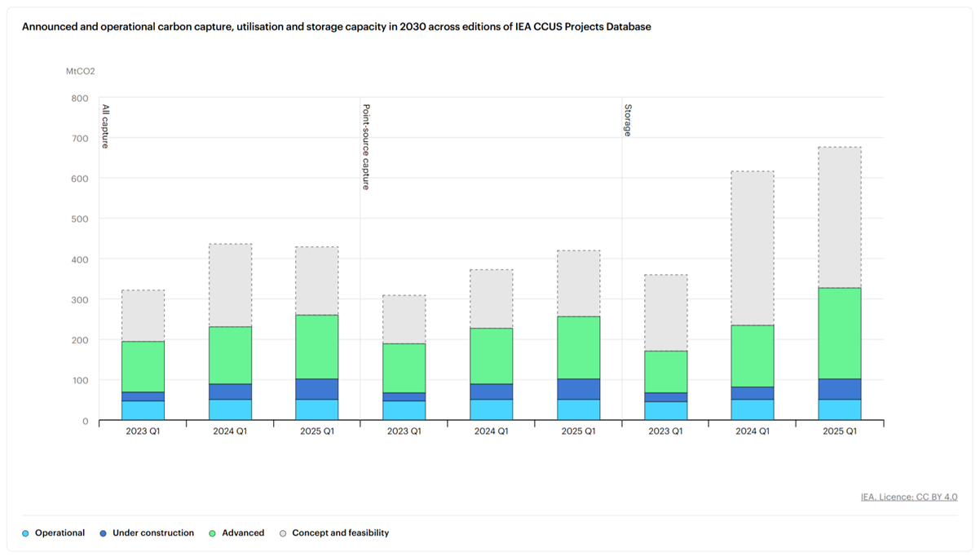This screenshot has width=980, height=557.
Task: Open the IEA Licence CC BY 4.0 link
Action: tap(909, 497)
